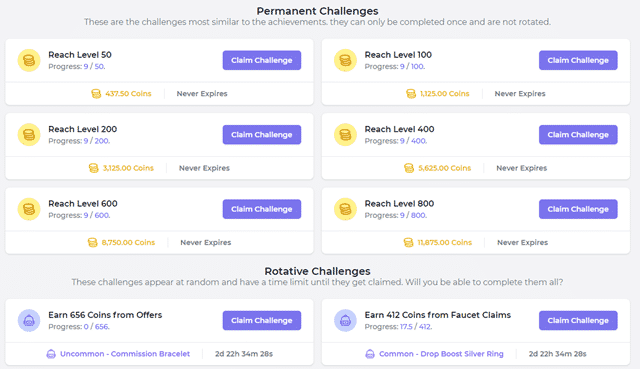Click the coin icon for Reach Level 600
Screen dimensions: 640x369
click(x=29, y=209)
